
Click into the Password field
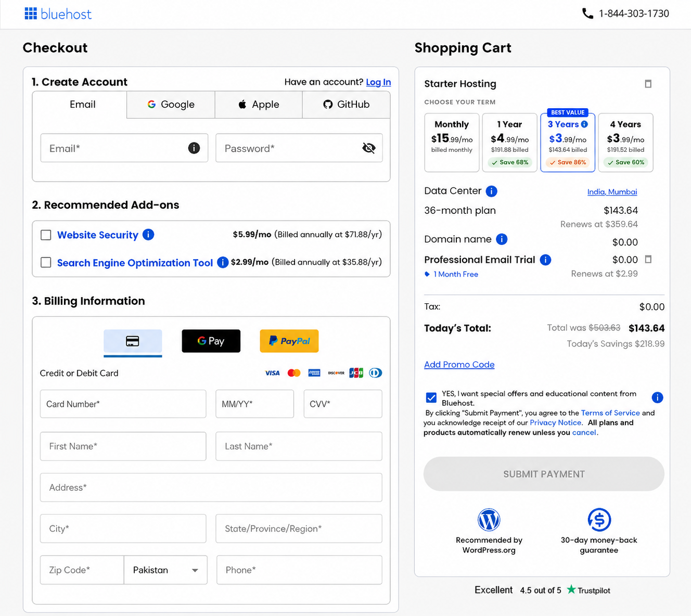(x=299, y=148)
